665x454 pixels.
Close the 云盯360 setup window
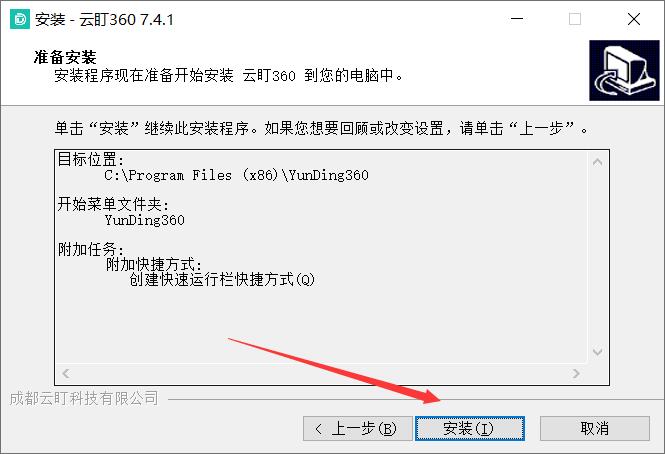634,19
